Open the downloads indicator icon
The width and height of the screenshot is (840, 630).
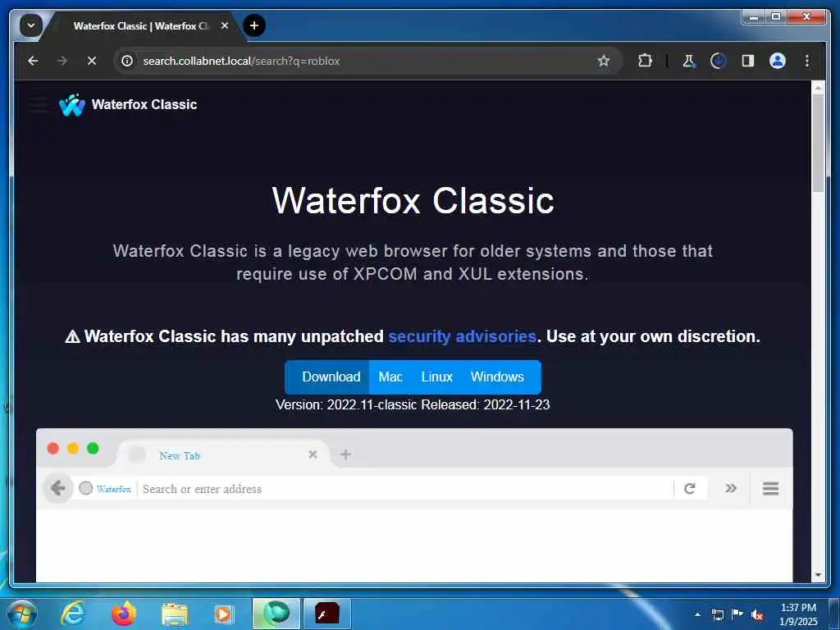[x=718, y=61]
